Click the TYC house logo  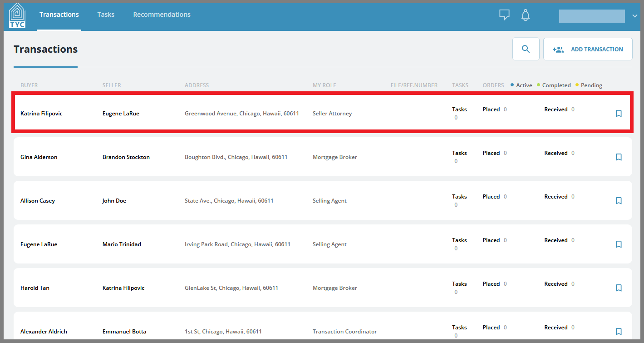tap(17, 15)
